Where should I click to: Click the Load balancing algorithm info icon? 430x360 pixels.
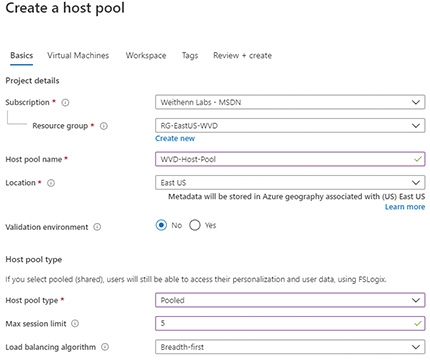click(x=105, y=347)
